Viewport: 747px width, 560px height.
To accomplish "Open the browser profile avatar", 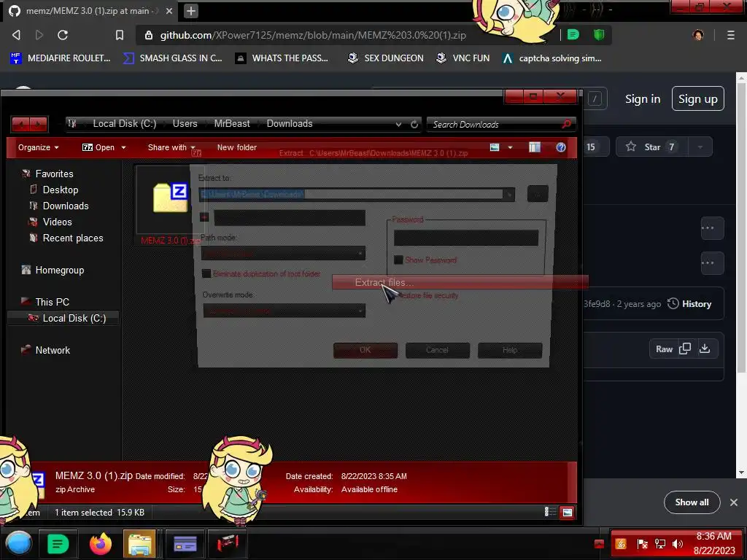I will 698,35.
